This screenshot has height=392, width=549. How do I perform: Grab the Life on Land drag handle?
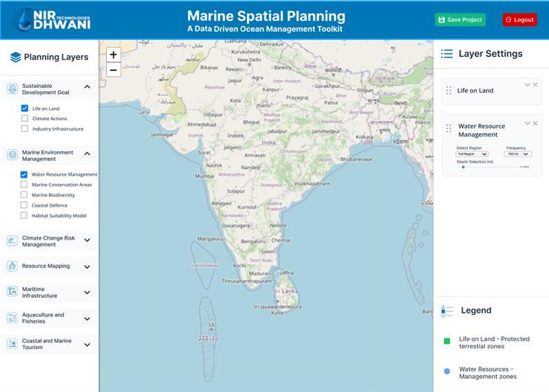pos(449,91)
